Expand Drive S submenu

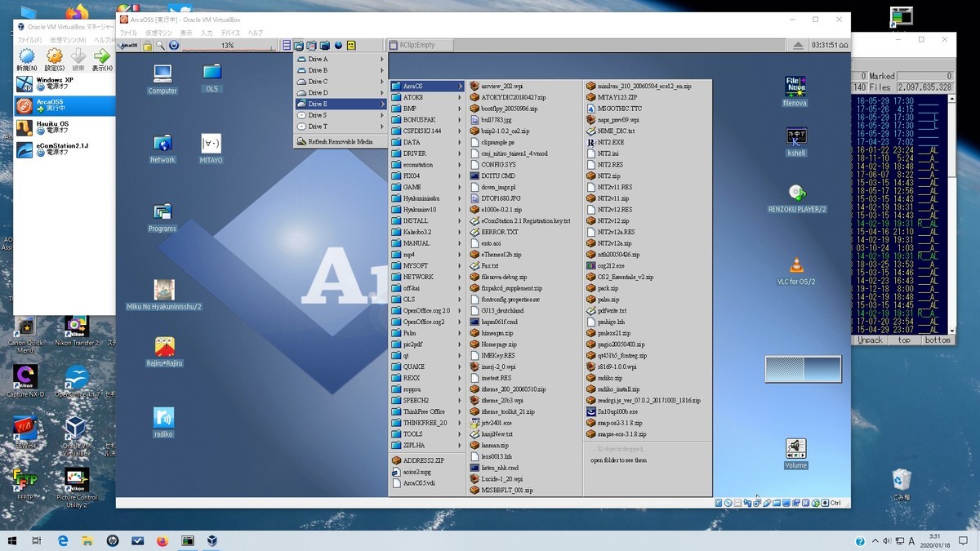tap(340, 115)
